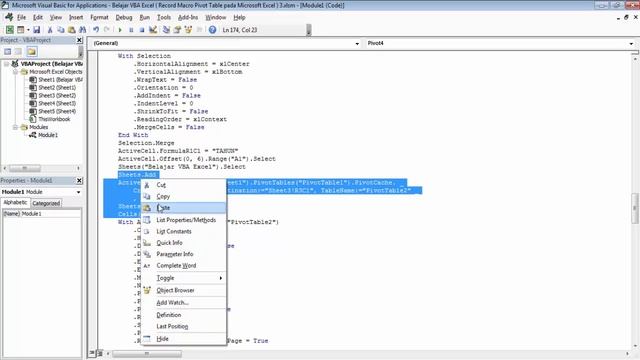The width and height of the screenshot is (640, 360).
Task: Click the Redo icon in the toolbar
Action: coord(107,30)
